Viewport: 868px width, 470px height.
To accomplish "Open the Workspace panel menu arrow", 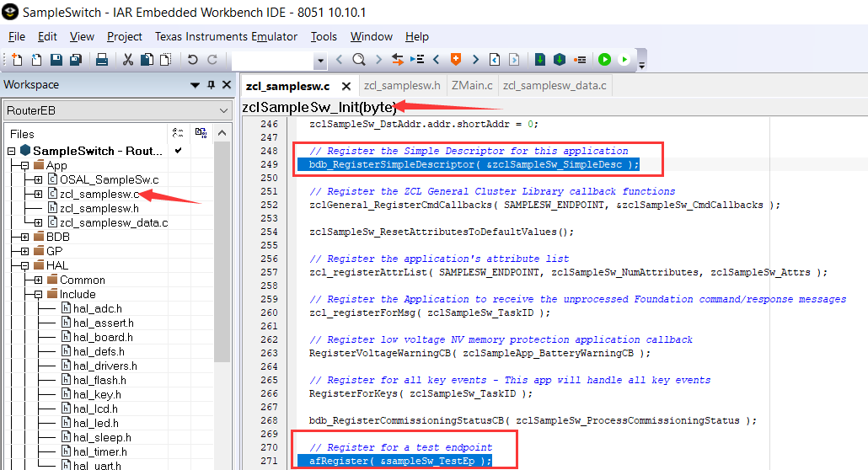I will coord(195,85).
